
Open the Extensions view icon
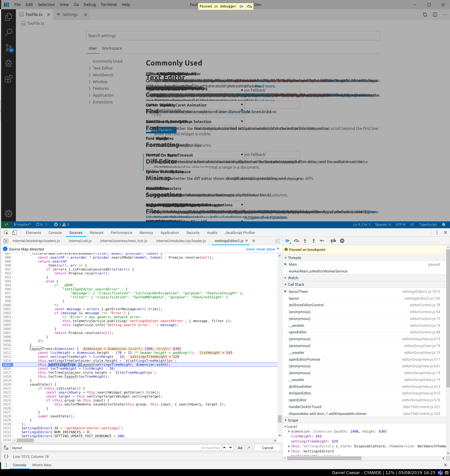8,79
